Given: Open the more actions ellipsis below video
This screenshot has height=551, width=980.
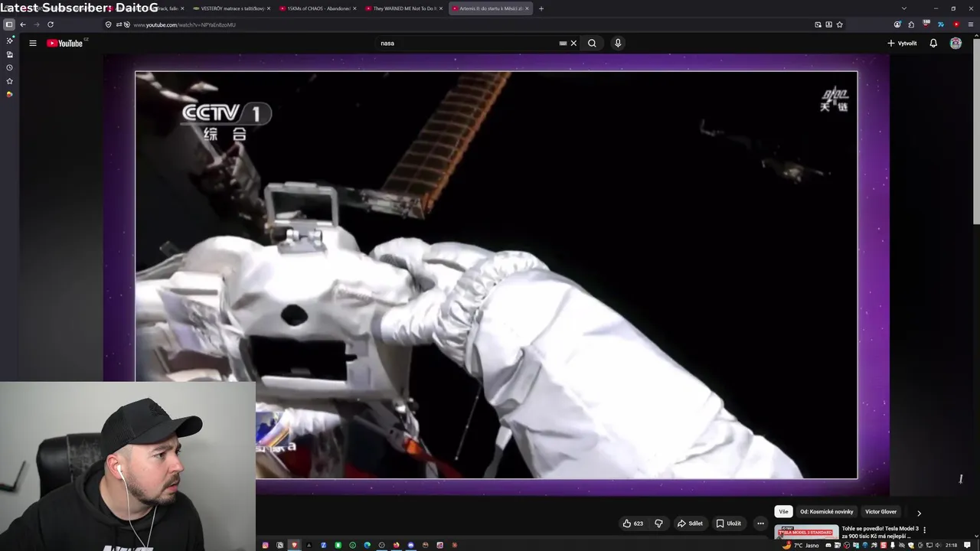Looking at the screenshot, I should pyautogui.click(x=760, y=523).
